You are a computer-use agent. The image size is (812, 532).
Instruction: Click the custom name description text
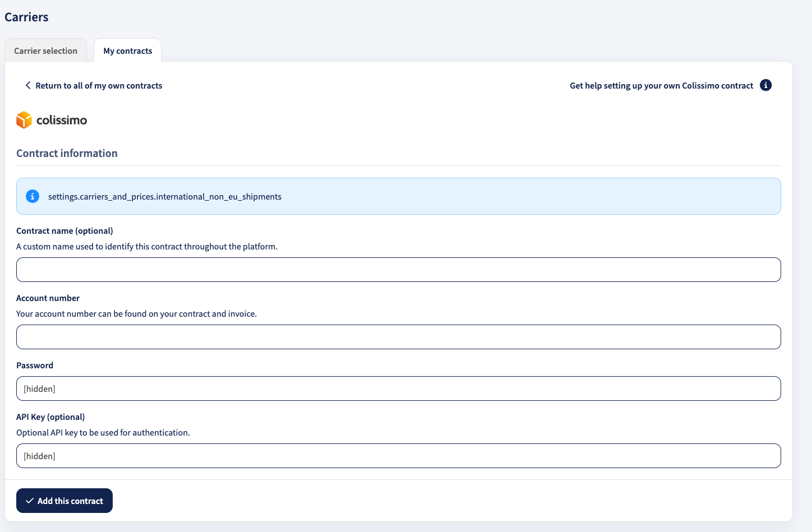pyautogui.click(x=147, y=246)
